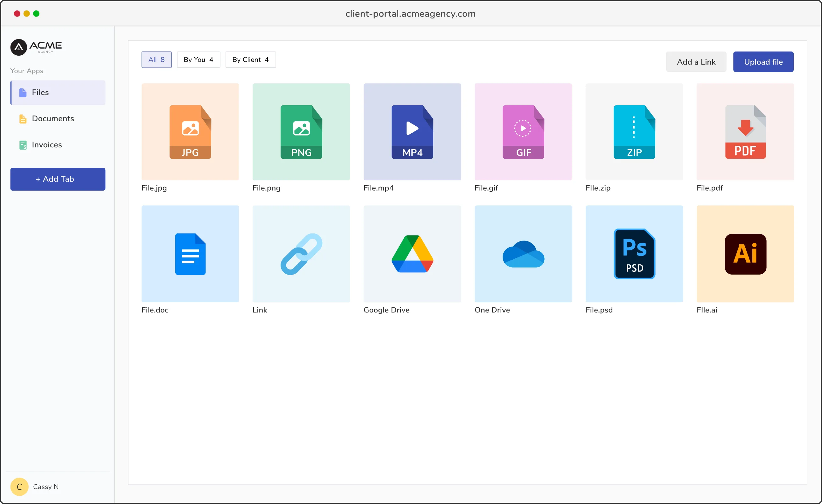Click the Add a Link button
This screenshot has width=822, height=504.
pyautogui.click(x=696, y=62)
